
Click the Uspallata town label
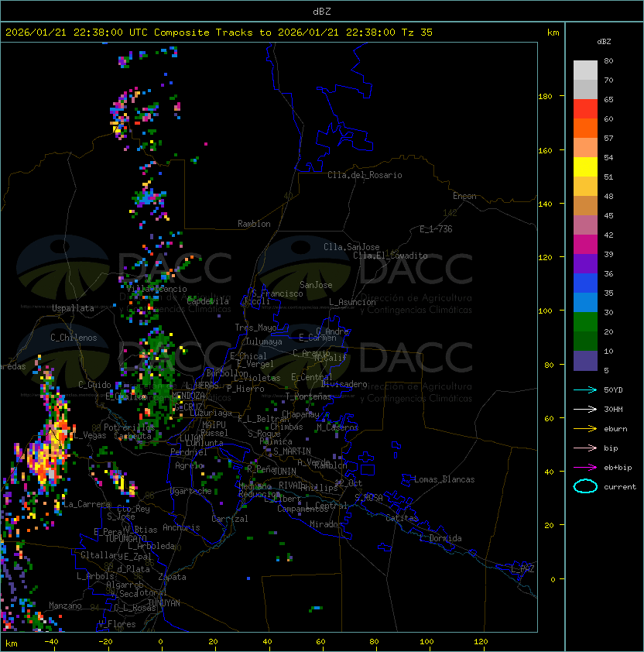(x=73, y=308)
